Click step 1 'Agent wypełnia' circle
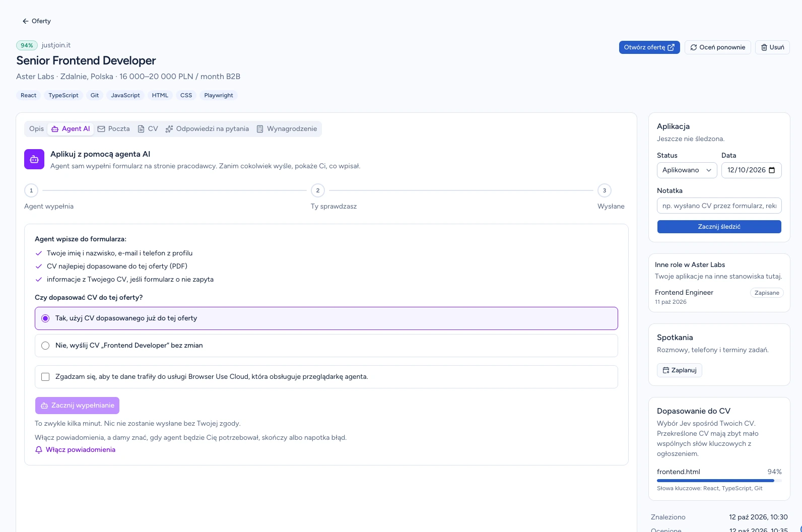Screen dimensions: 802x532 pyautogui.click(x=31, y=190)
